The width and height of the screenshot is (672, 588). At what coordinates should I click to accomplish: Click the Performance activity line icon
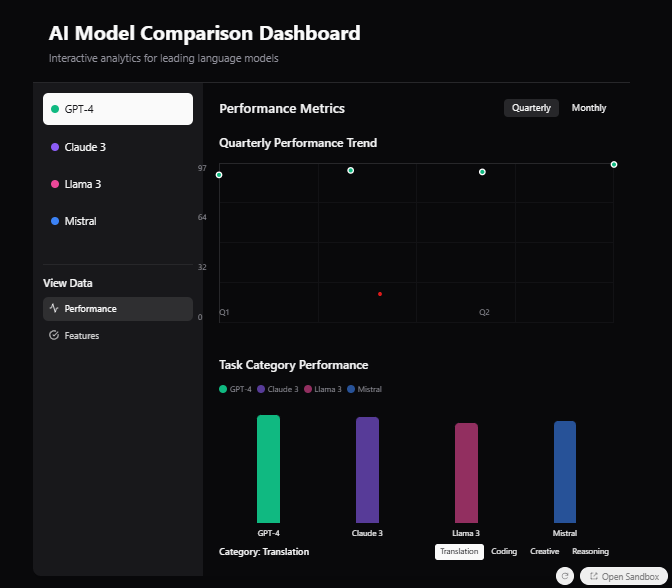54,308
